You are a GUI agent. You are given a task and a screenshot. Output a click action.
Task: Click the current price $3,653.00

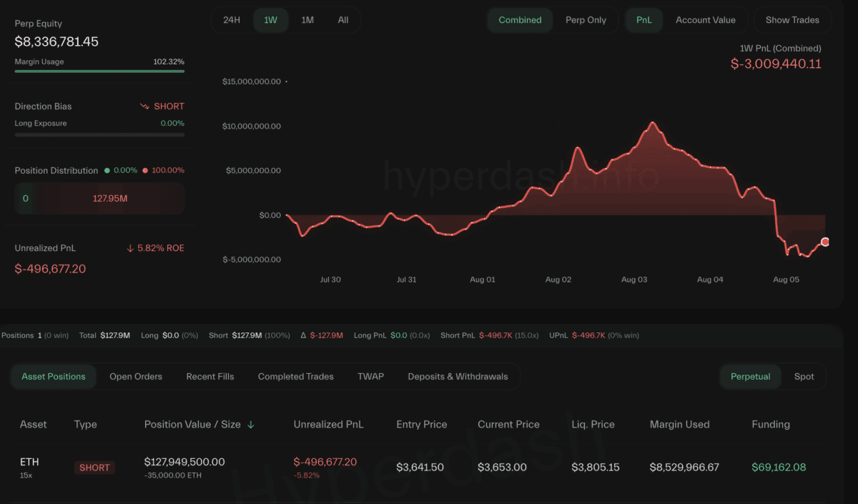(x=502, y=467)
